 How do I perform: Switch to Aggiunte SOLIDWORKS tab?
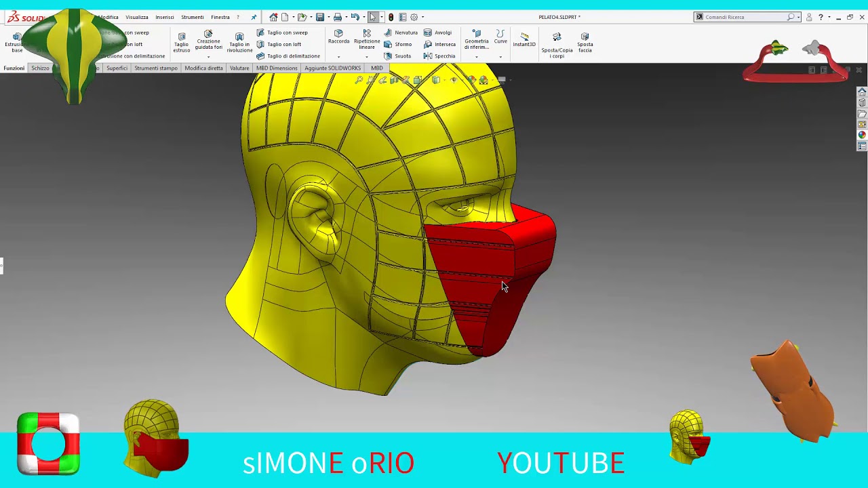(x=332, y=68)
